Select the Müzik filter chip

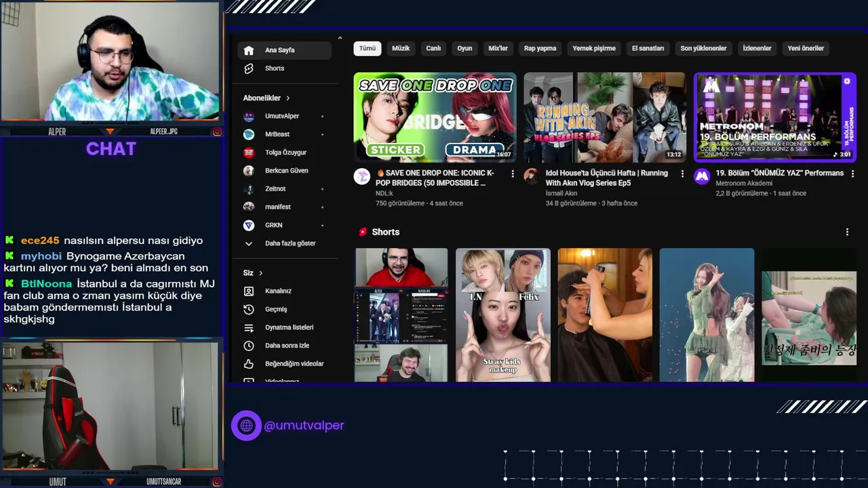[x=401, y=49]
